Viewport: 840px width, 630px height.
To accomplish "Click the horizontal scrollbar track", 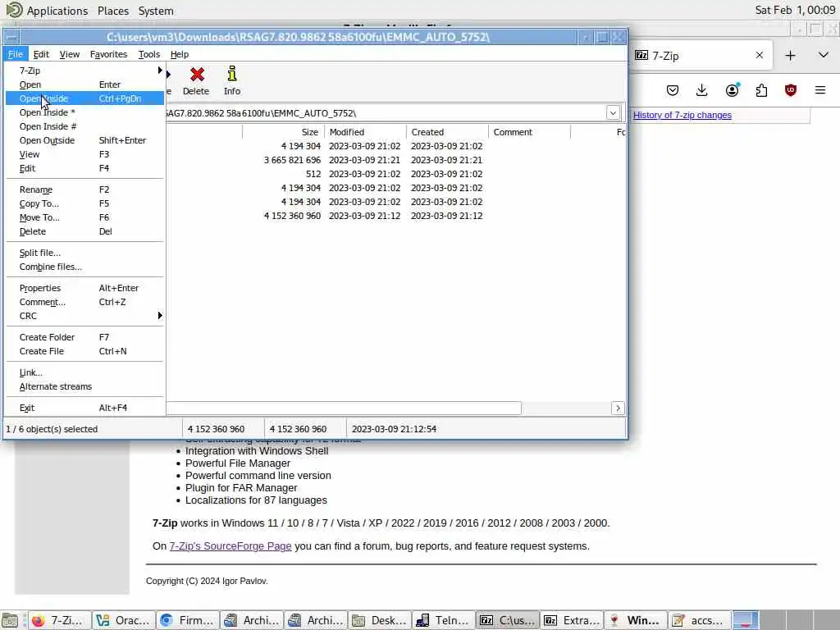I will coord(566,409).
